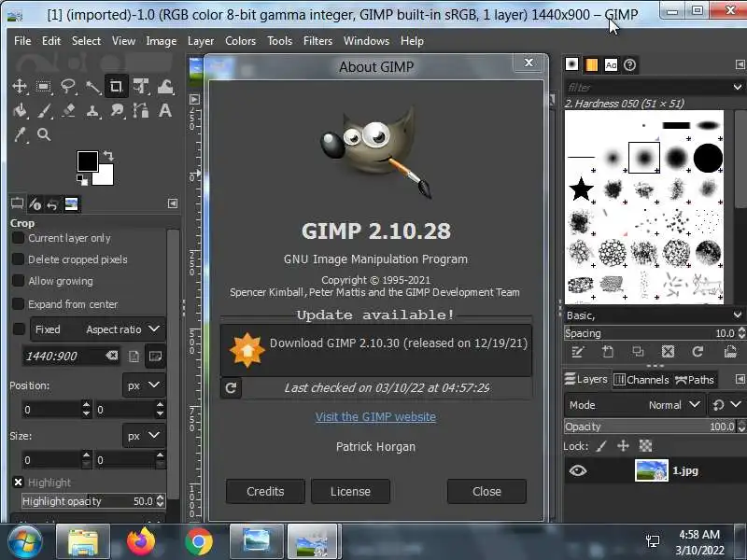Select the Paths tool

click(141, 110)
